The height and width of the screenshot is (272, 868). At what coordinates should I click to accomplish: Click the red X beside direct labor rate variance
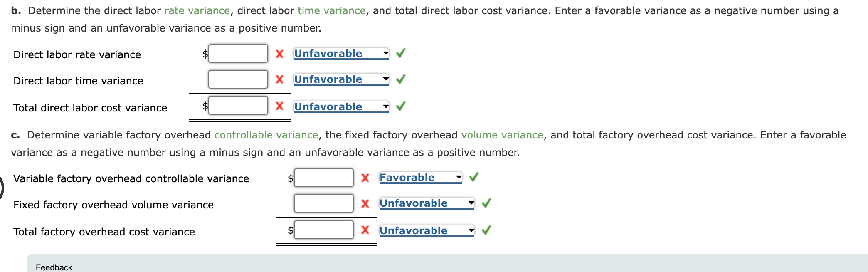[x=279, y=53]
